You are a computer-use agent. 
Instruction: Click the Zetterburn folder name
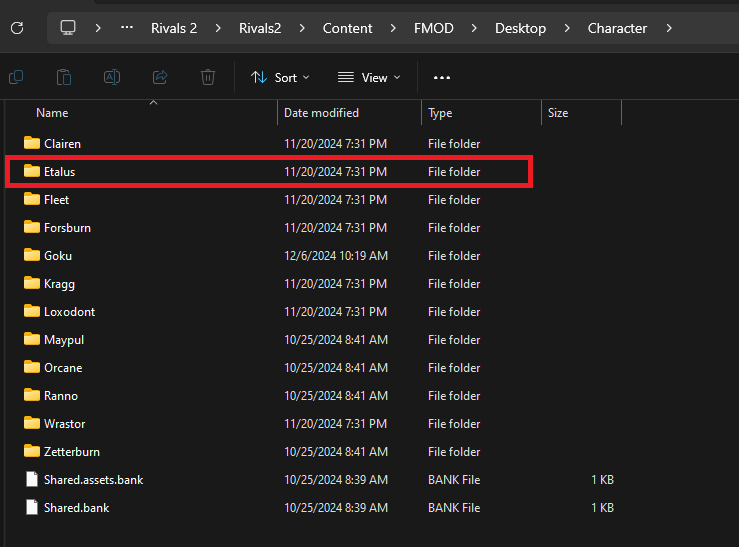tap(72, 452)
